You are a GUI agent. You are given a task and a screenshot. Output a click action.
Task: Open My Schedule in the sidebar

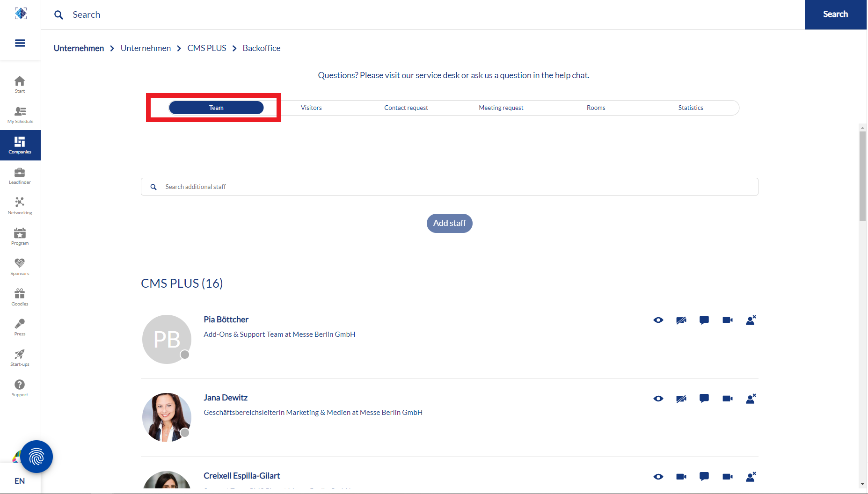pyautogui.click(x=20, y=115)
